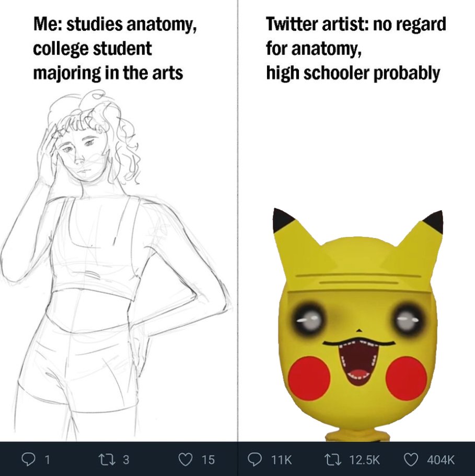Image resolution: width=475 pixels, height=476 pixels.
Task: Click the 'Twitter artist: no regard' caption text
Action: coord(356,24)
